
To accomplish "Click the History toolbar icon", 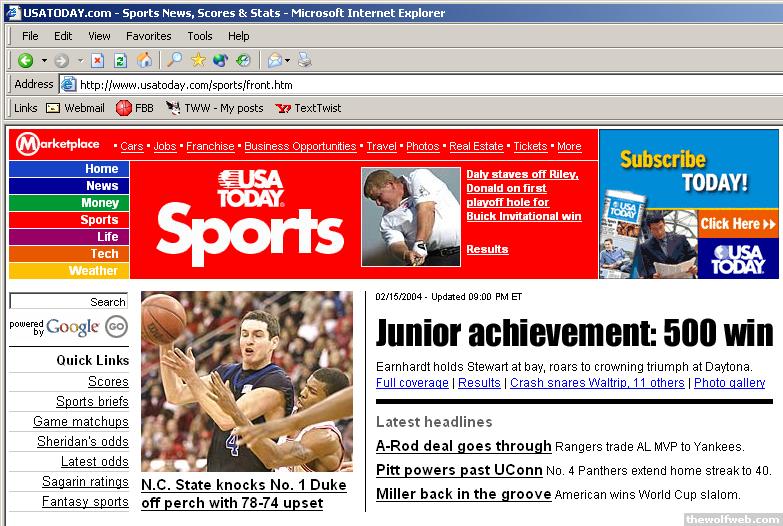I will pyautogui.click(x=242, y=61).
